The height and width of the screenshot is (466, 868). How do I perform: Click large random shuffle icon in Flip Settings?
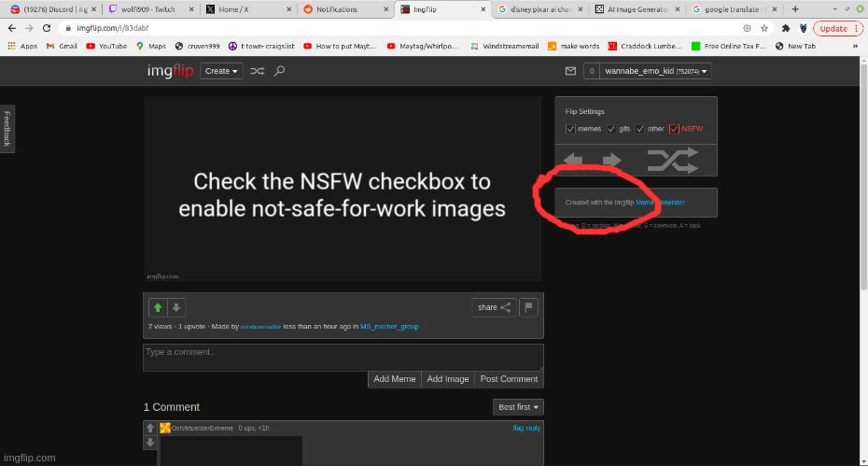672,161
